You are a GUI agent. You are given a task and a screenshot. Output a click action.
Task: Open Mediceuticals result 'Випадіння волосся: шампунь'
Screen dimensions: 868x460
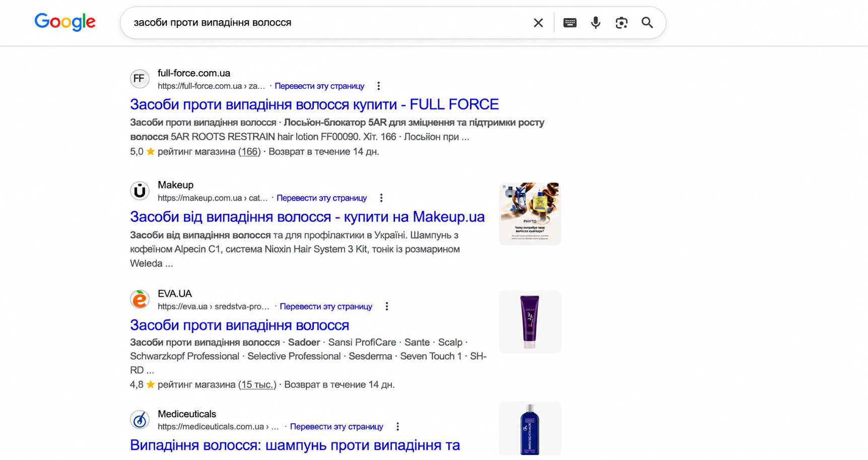pyautogui.click(x=295, y=445)
